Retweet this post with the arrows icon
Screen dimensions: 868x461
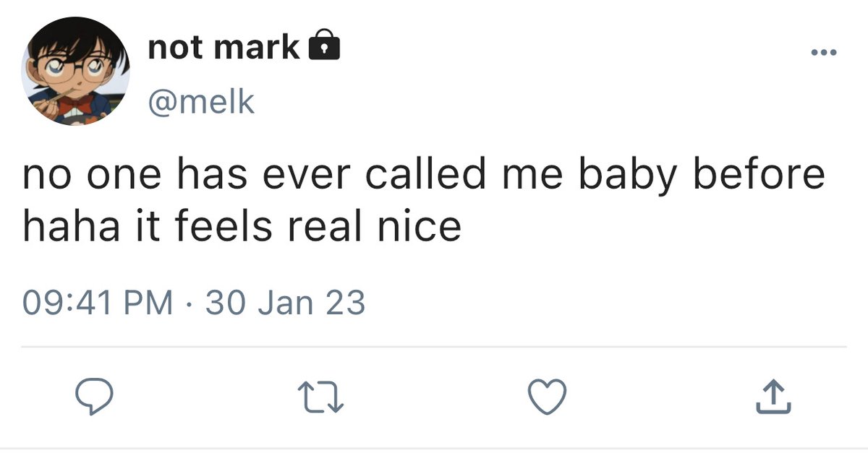(320, 397)
